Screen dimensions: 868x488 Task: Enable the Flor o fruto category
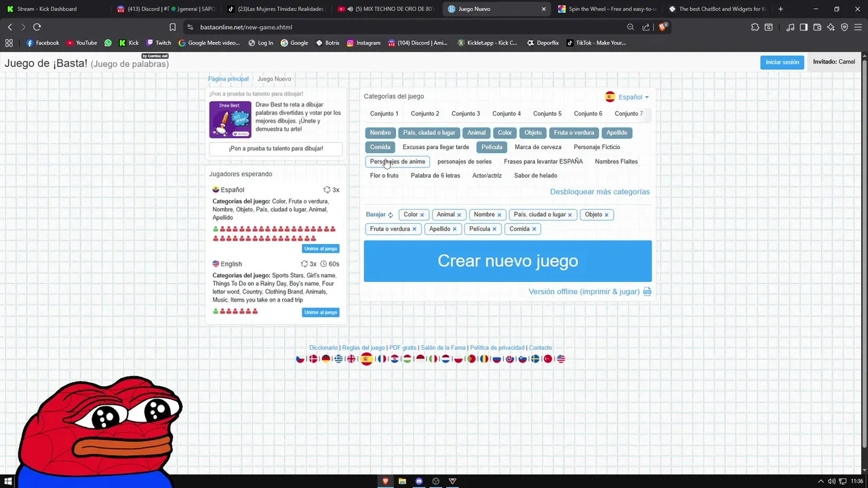[x=384, y=176]
